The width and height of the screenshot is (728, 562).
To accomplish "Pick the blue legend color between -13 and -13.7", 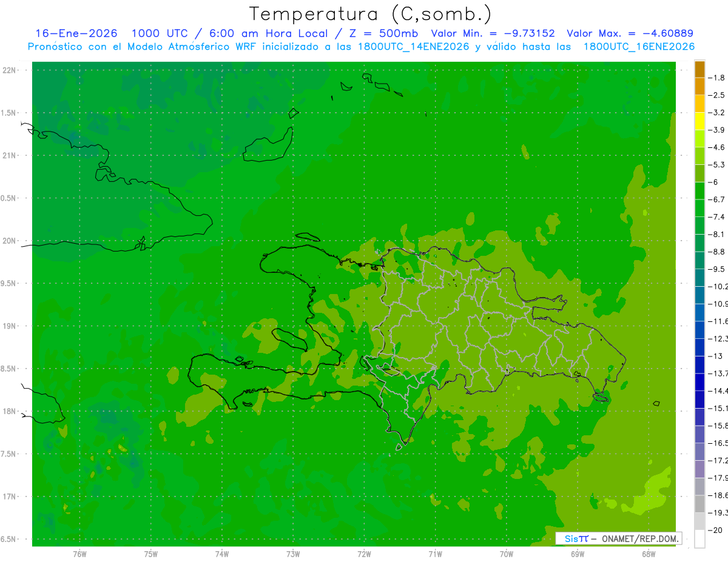I will 699,365.
